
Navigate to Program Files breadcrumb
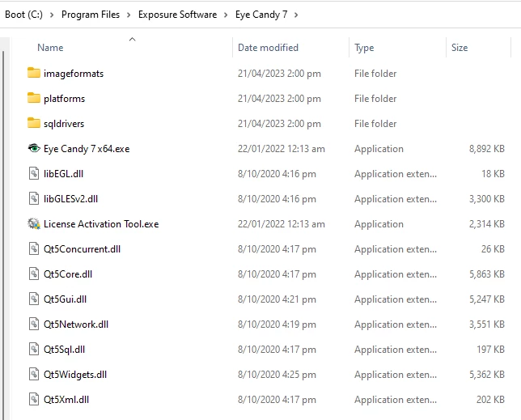91,15
